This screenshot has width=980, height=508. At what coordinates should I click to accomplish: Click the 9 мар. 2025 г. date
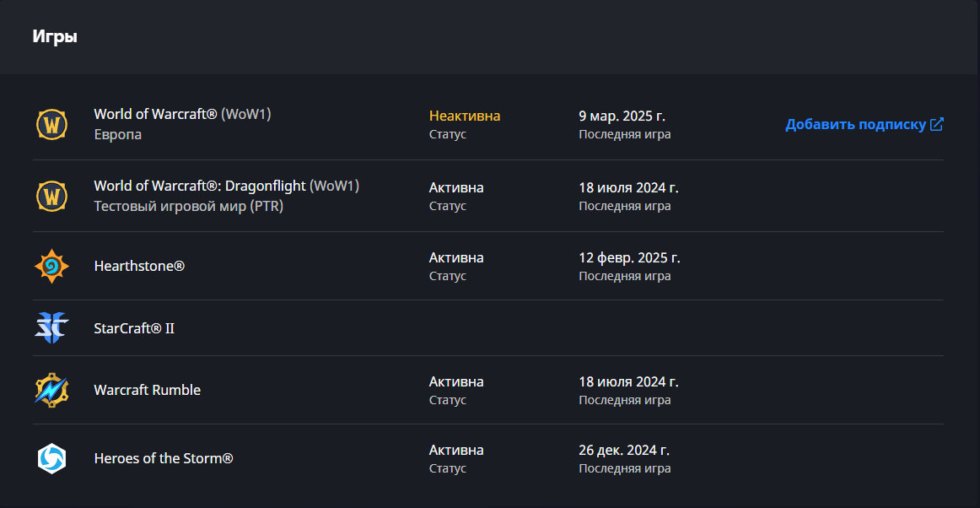(622, 116)
